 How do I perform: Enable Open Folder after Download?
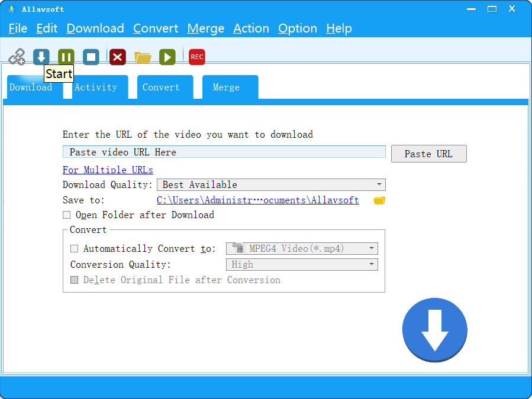[x=66, y=215]
